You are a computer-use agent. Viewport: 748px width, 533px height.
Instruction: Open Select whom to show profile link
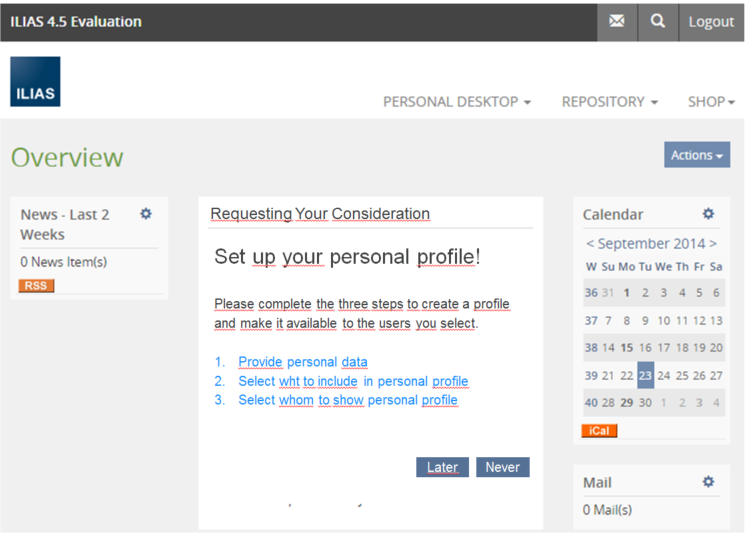tap(347, 400)
